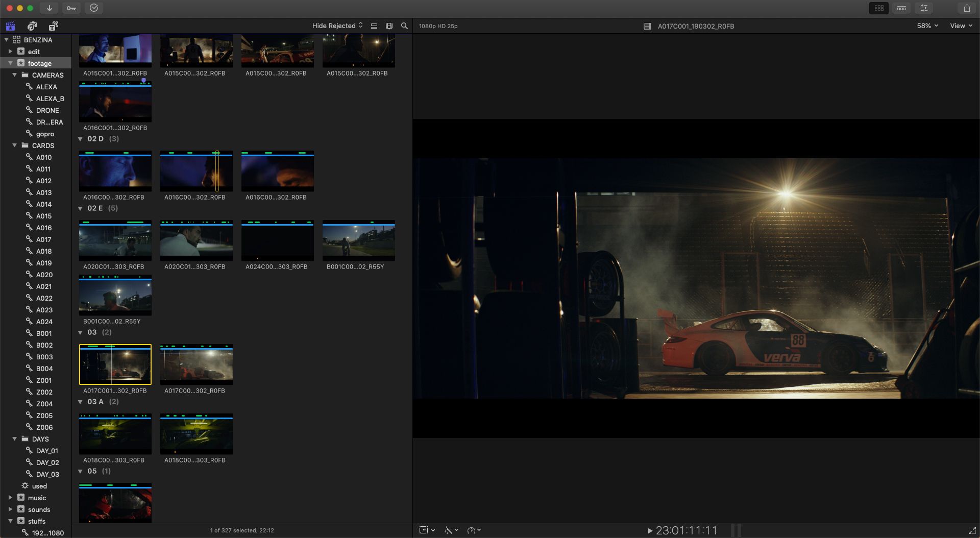The height and width of the screenshot is (538, 980).
Task: Expand the sounds event
Action: pyautogui.click(x=10, y=509)
